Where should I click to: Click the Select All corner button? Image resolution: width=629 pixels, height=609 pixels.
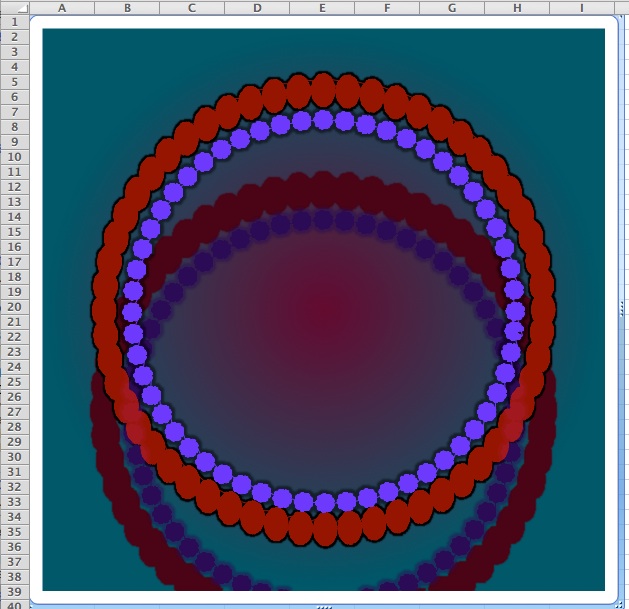14,7
